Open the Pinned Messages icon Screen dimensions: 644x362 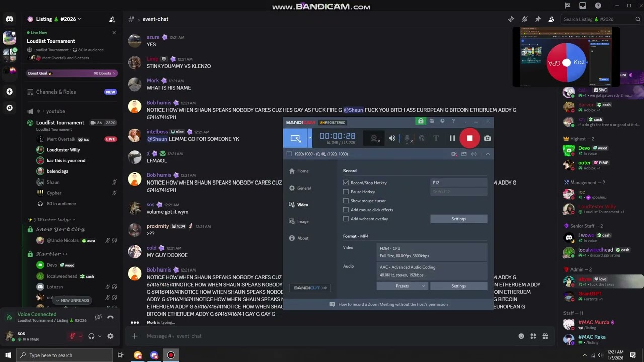click(538, 19)
